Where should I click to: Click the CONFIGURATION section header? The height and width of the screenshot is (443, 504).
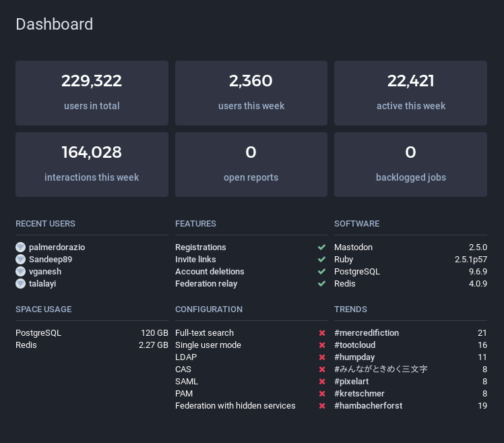click(209, 309)
